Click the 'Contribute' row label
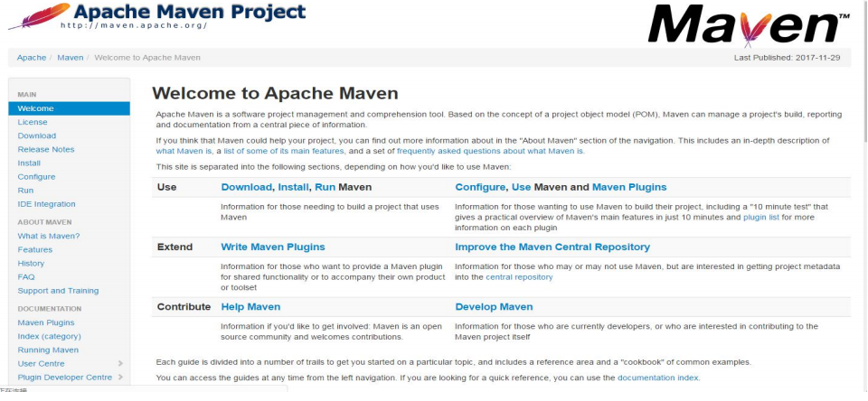Viewport: 868px width, 401px height. click(184, 306)
